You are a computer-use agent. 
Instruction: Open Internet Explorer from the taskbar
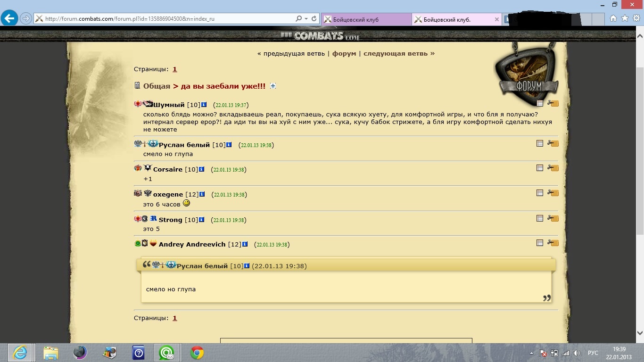(x=20, y=353)
